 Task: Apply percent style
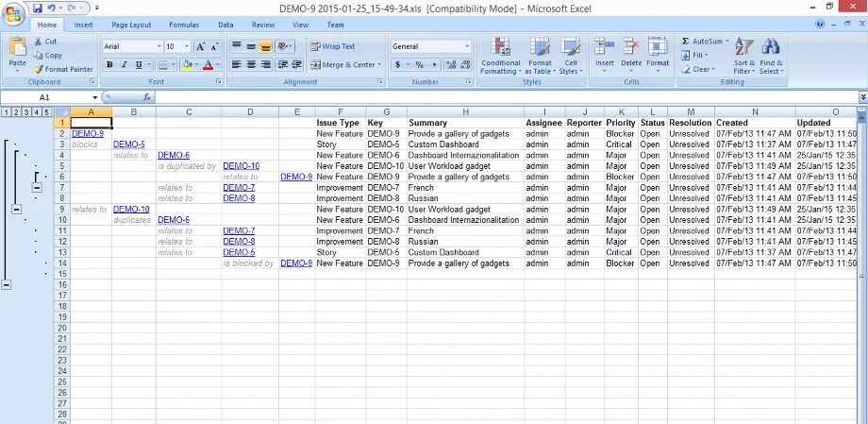point(420,65)
